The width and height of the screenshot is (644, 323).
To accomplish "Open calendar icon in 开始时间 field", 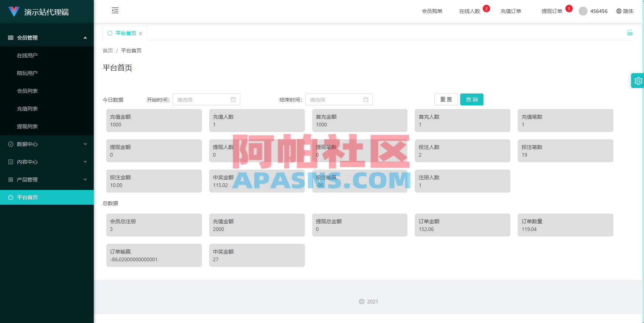I will point(233,99).
